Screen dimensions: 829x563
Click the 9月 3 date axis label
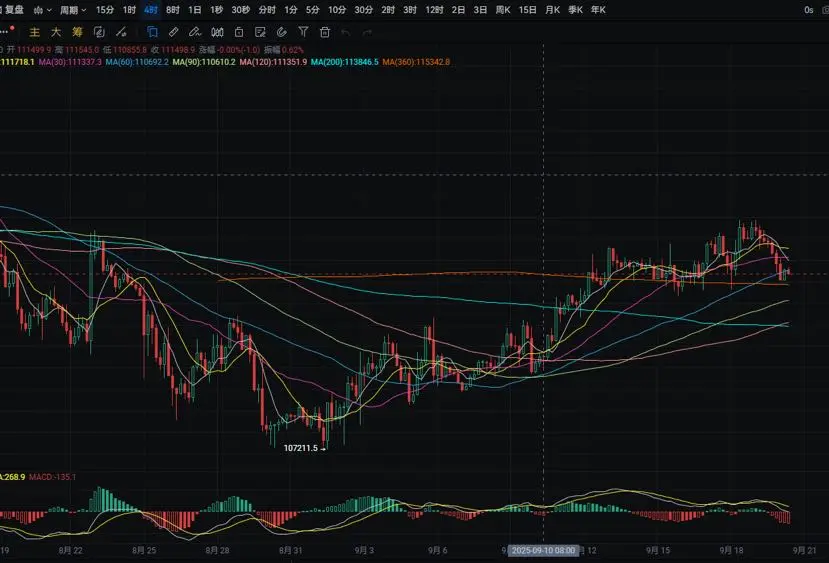coord(364,550)
